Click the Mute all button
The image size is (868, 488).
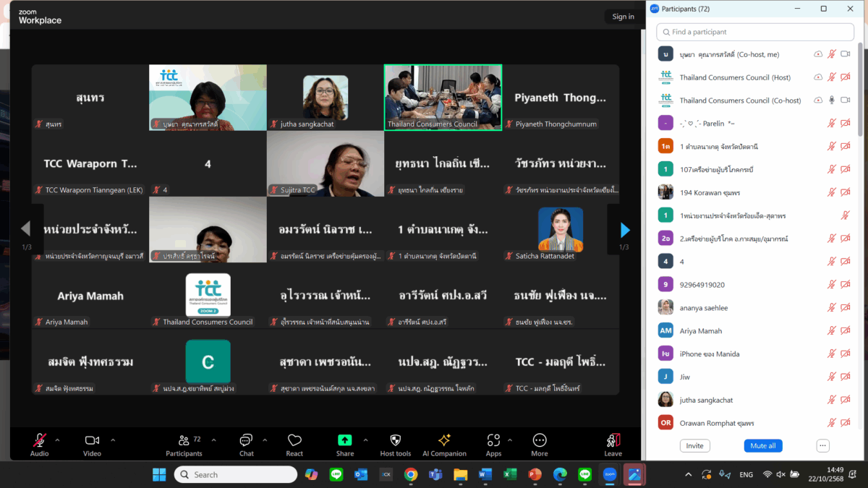point(763,446)
